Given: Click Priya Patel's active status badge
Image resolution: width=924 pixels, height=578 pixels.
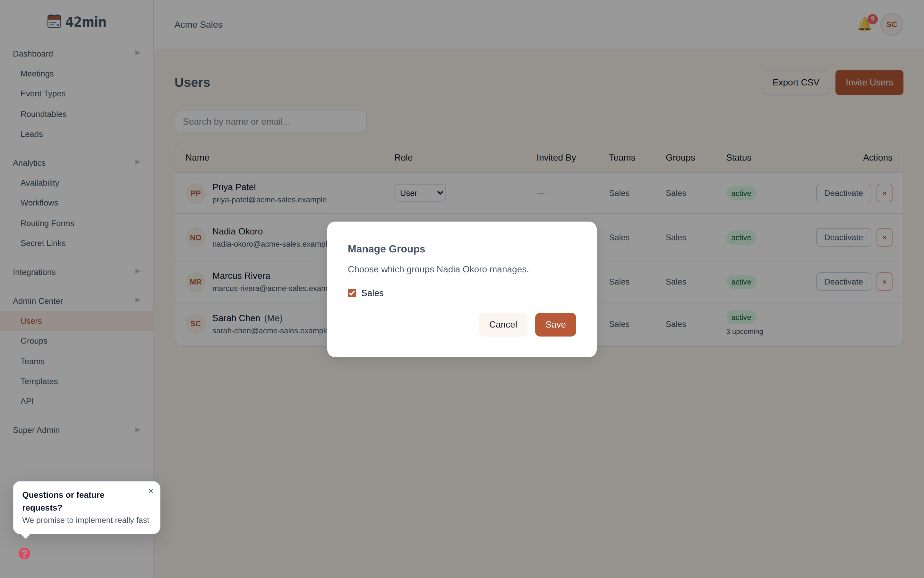Looking at the screenshot, I should (741, 193).
